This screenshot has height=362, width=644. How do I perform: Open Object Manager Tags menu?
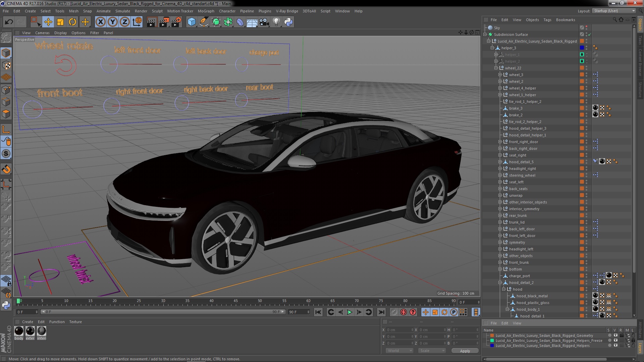547,20
